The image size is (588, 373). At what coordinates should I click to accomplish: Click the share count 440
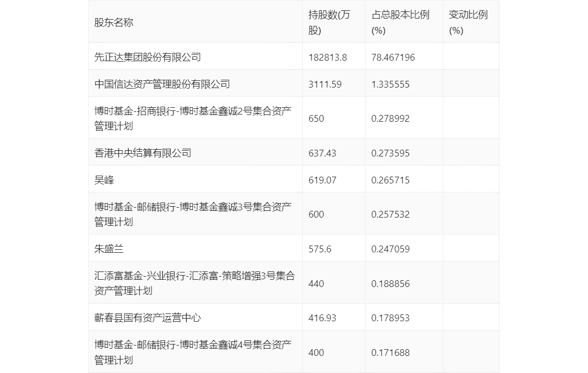click(x=316, y=284)
